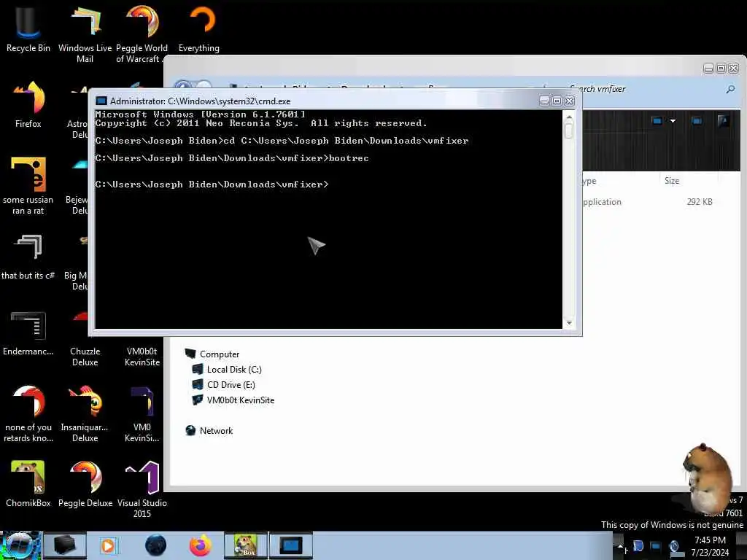Select the ChomikBox desktop icon

(x=28, y=483)
